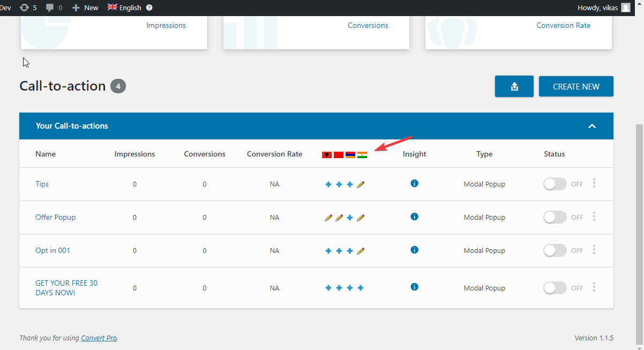Open insight info for Tips

tap(414, 183)
